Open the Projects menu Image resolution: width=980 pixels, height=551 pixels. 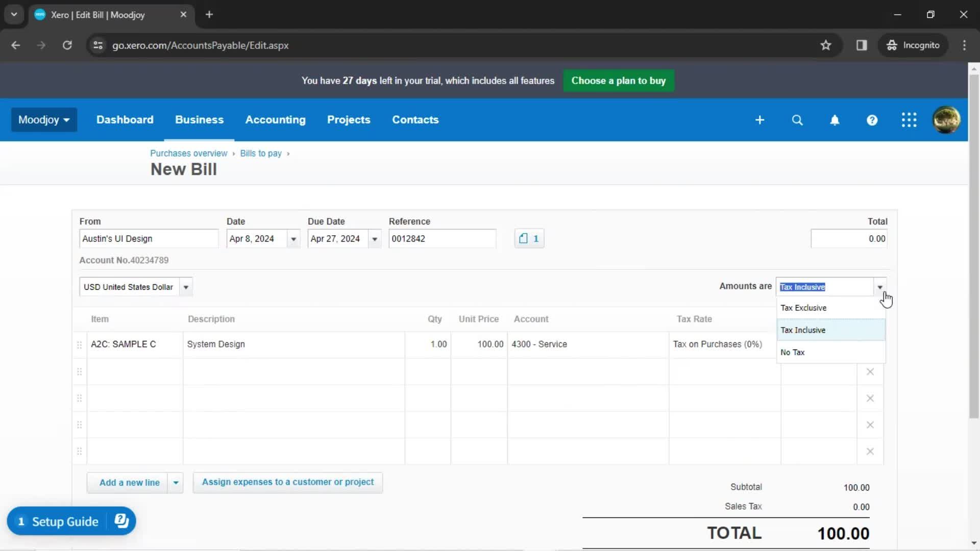click(x=349, y=120)
